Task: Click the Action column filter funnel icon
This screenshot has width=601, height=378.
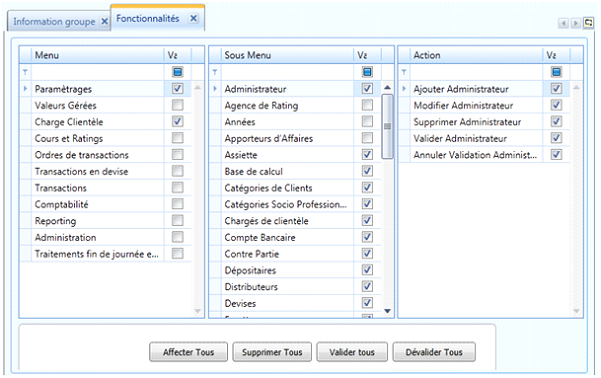Action: click(404, 72)
